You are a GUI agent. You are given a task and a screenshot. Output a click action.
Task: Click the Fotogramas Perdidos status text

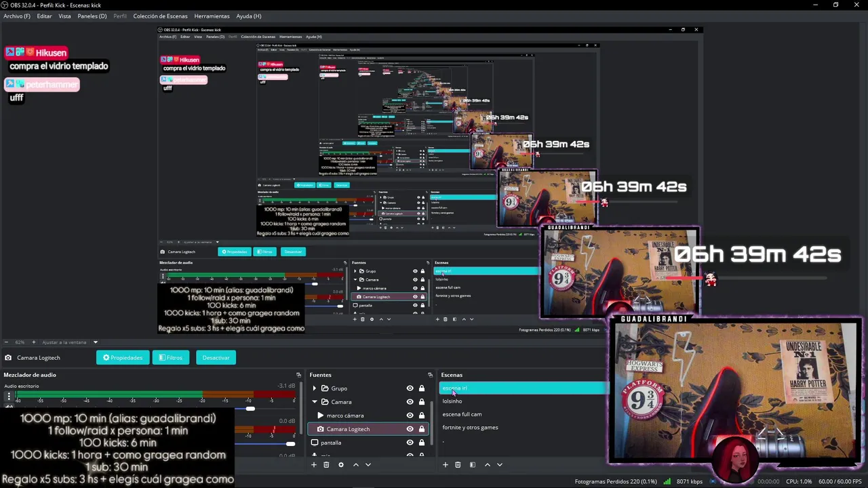[x=615, y=482]
